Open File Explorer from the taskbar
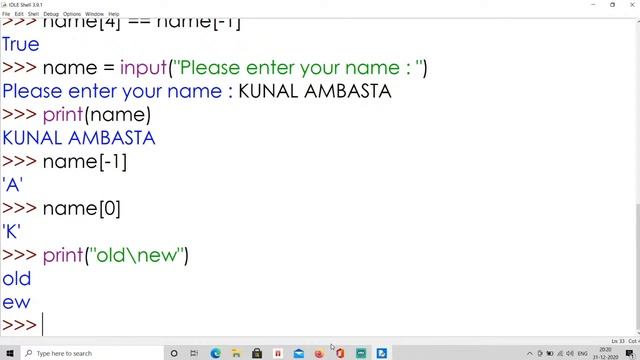Screen dimensions: 640x360 (x=236, y=353)
